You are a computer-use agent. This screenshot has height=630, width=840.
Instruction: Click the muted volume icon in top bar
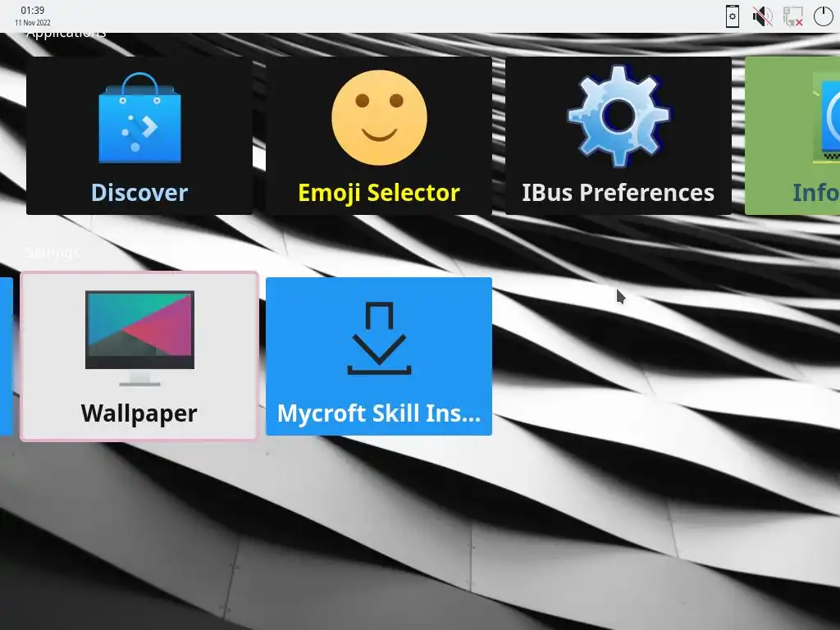pyautogui.click(x=762, y=16)
